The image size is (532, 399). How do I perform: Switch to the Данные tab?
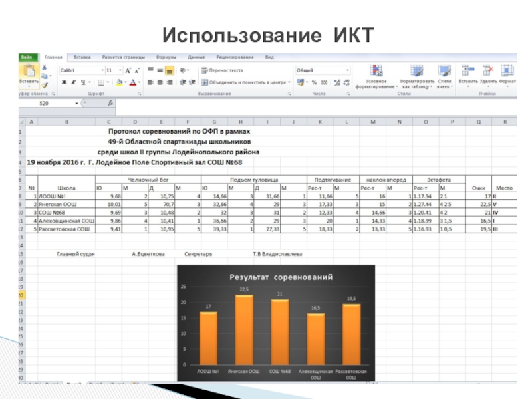tap(196, 57)
